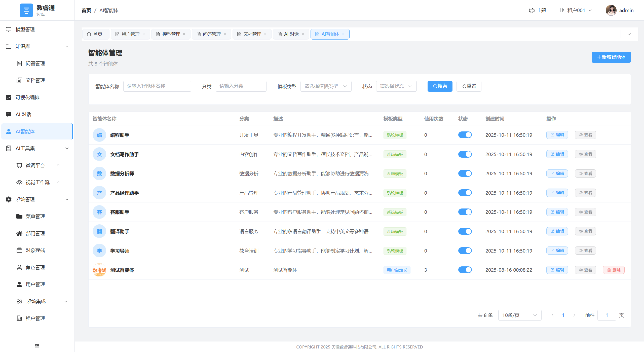The image size is (644, 352).
Task: Click the sidebar collapse icon at bottom
Action: click(37, 345)
